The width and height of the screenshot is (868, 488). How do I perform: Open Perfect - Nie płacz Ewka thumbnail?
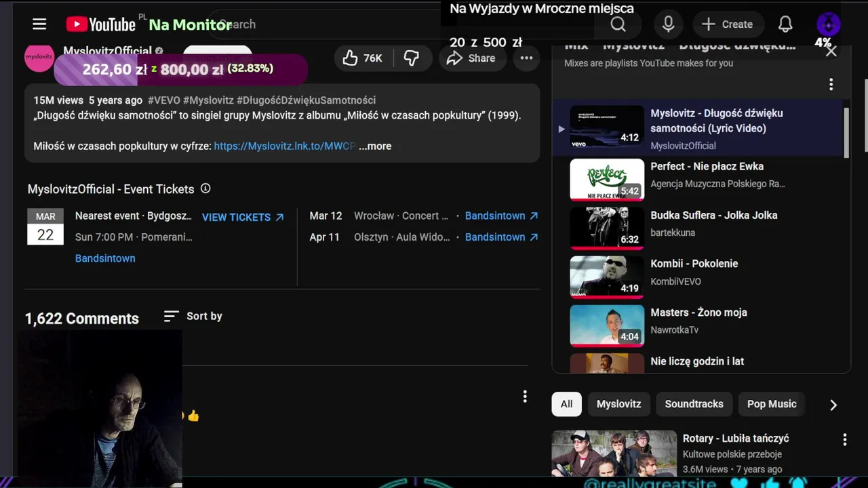607,180
